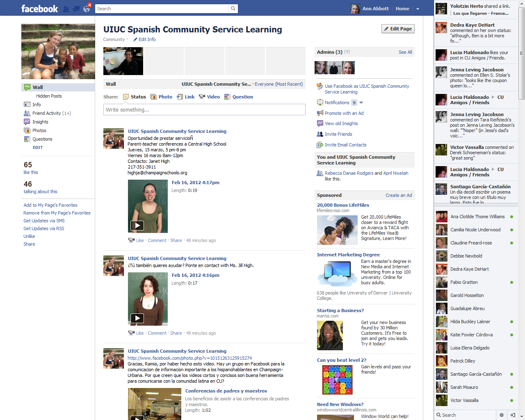The width and height of the screenshot is (525, 420).
Task: Expand the Notifications dropdown arrow
Action: point(361,103)
